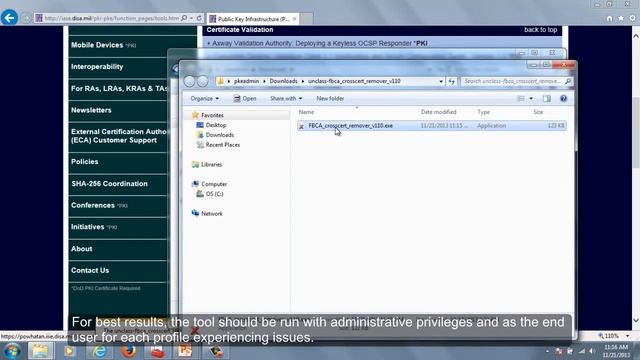
Task: Sort by the Size column header
Action: pos(538,112)
